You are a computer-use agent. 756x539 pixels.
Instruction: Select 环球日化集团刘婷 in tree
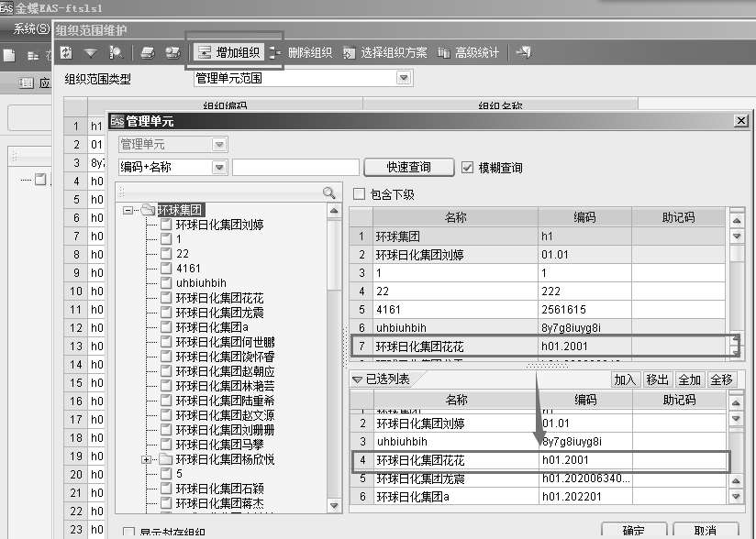pyautogui.click(x=219, y=225)
